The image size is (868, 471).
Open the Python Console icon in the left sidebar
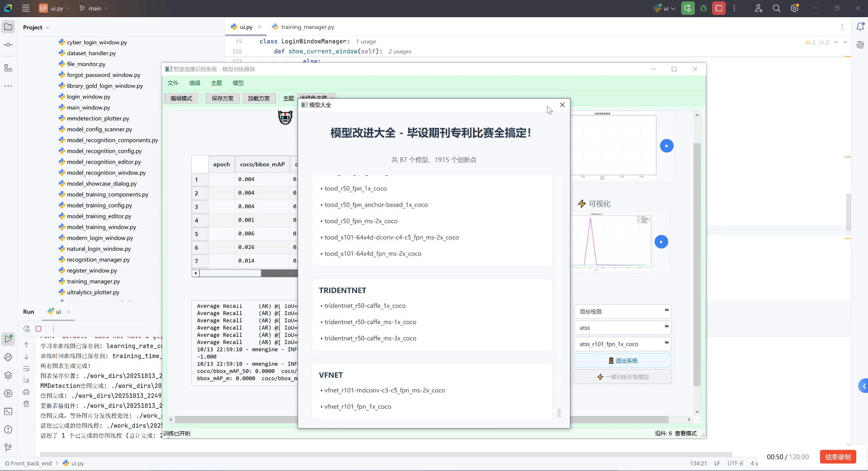pos(8,357)
